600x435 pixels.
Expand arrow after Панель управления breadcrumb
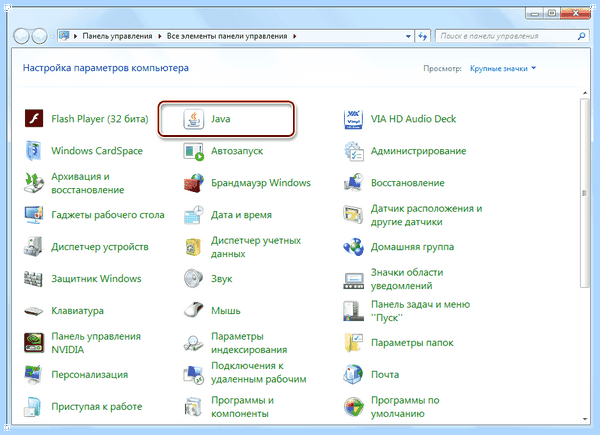159,36
